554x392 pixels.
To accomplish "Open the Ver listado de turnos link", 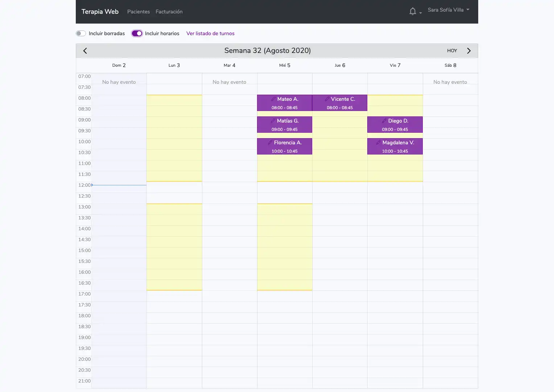I will tap(210, 33).
